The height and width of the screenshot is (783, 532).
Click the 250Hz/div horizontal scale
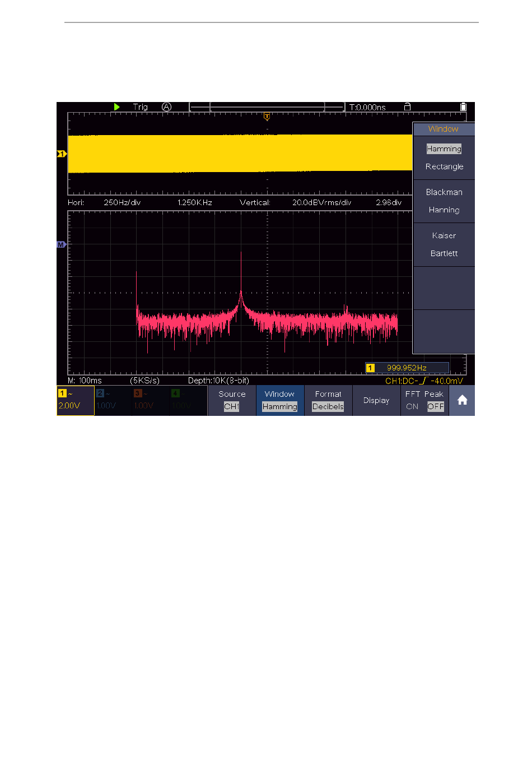coord(122,202)
